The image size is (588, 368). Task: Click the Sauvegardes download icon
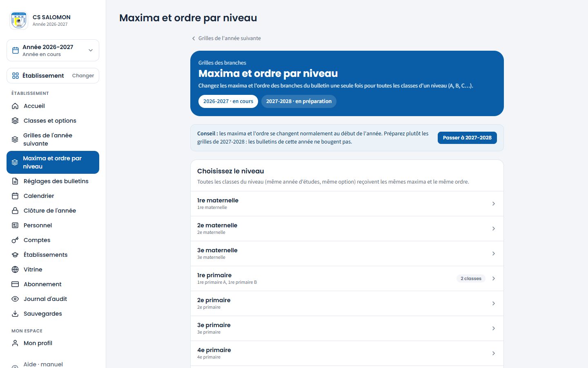(x=15, y=314)
